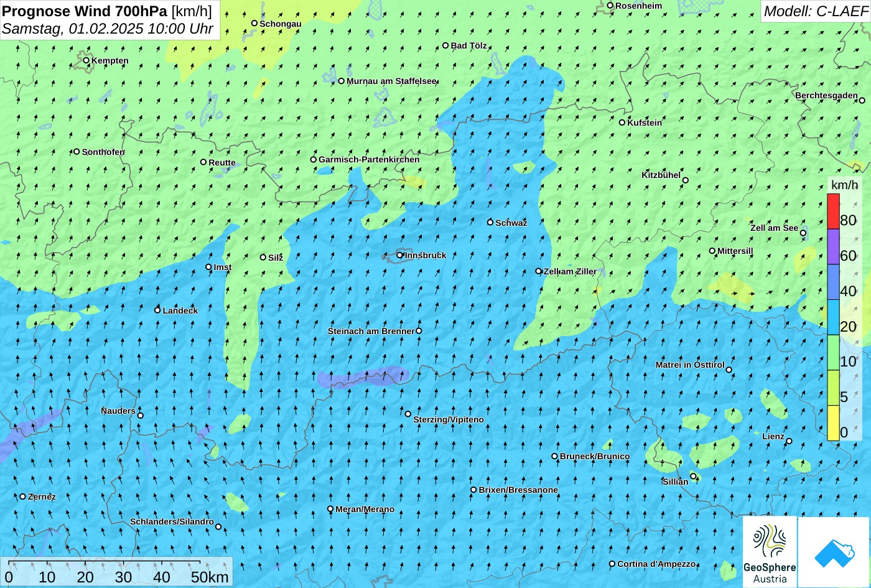
Task: Click the purple 60–80 legend swatch
Action: [833, 247]
